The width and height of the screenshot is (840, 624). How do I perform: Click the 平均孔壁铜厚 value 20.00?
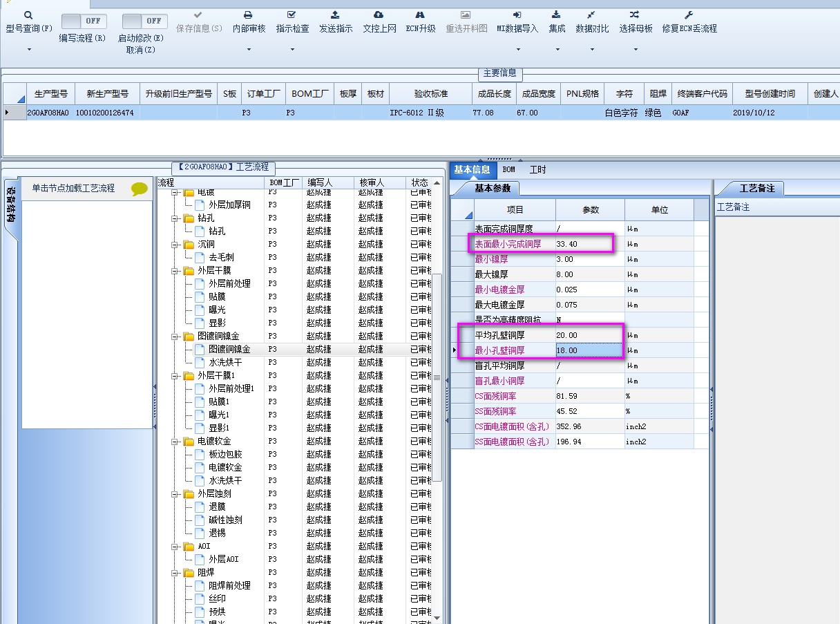(x=590, y=335)
